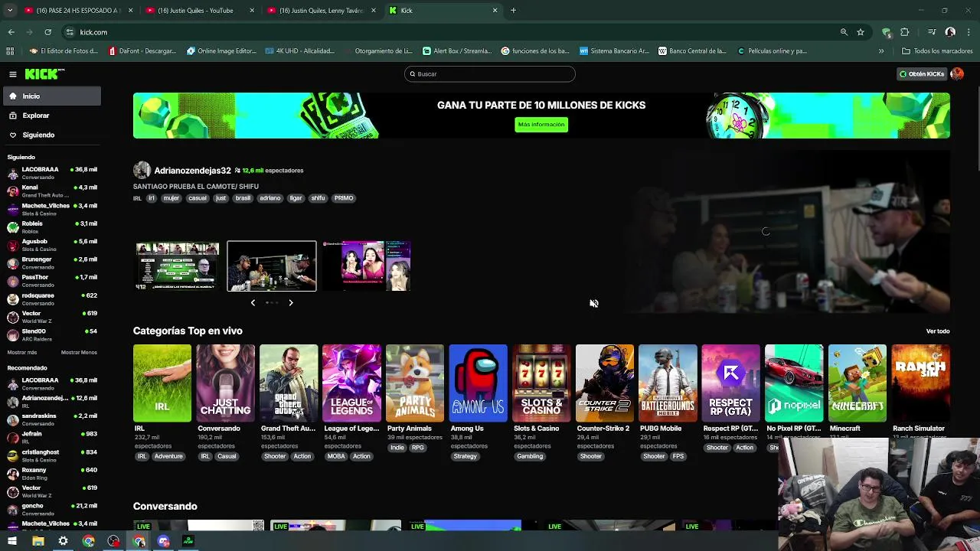
Task: Open the Windows Start menu
Action: click(x=12, y=541)
